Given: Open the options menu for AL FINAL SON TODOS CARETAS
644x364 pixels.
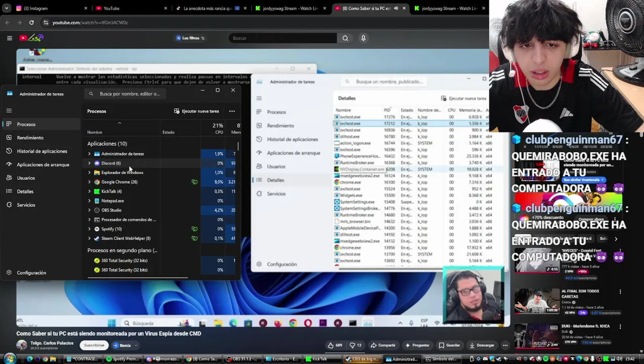Looking at the screenshot, I should click(620, 292).
